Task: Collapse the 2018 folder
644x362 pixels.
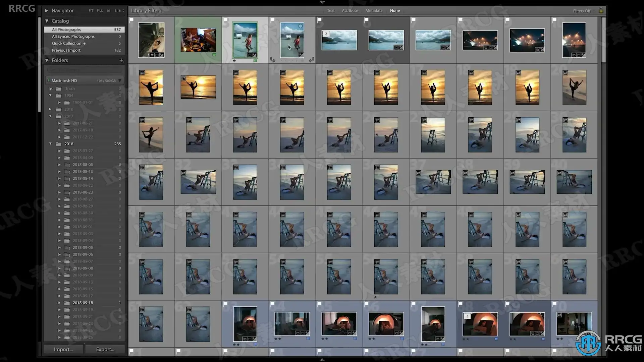Action: pyautogui.click(x=51, y=144)
